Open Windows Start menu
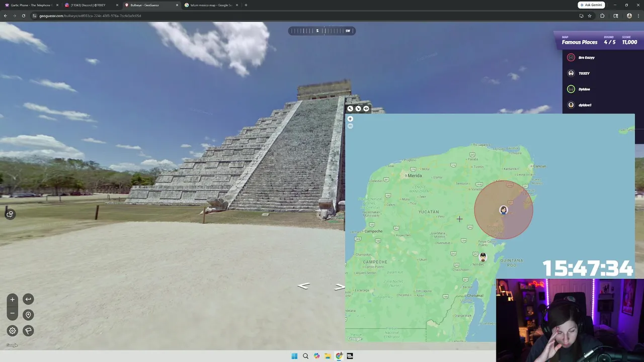This screenshot has width=644, height=362. click(x=294, y=356)
